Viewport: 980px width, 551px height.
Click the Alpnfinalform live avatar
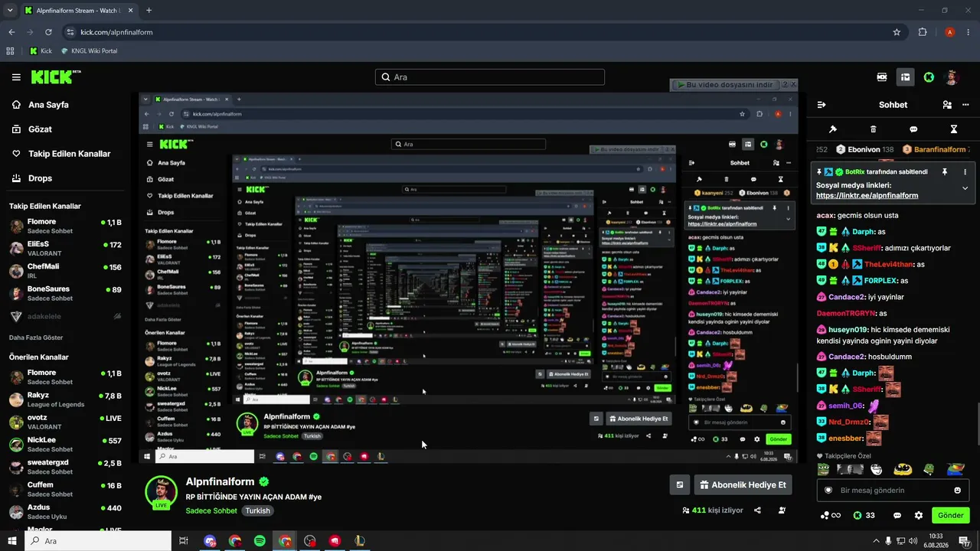tap(162, 492)
